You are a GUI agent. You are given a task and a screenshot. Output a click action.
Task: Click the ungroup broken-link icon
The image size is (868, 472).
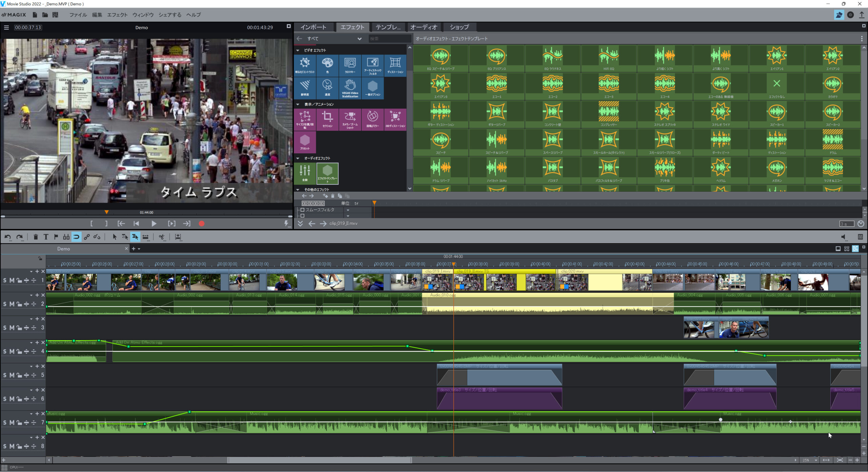[97, 237]
